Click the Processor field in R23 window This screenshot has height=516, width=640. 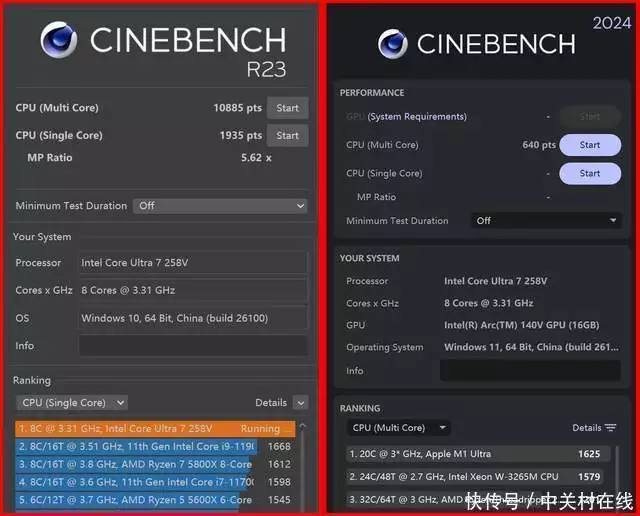(193, 262)
